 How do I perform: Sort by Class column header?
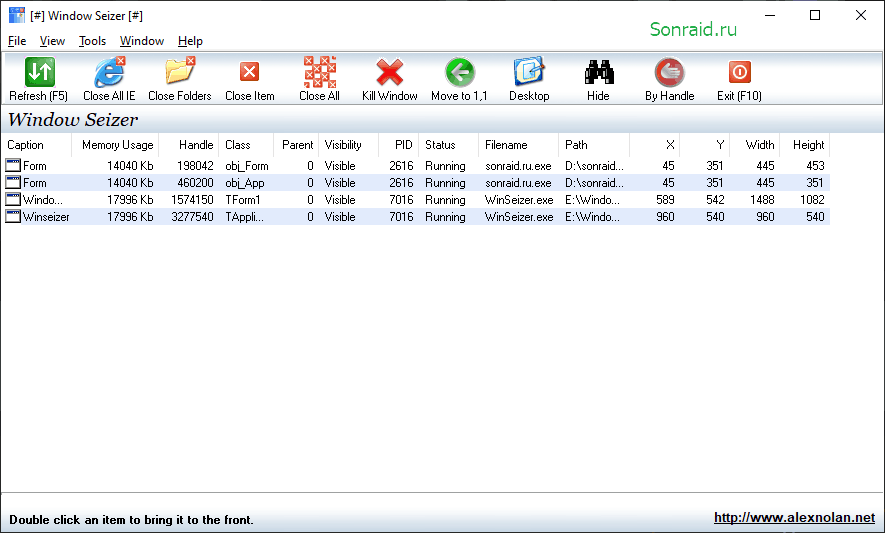pyautogui.click(x=246, y=145)
